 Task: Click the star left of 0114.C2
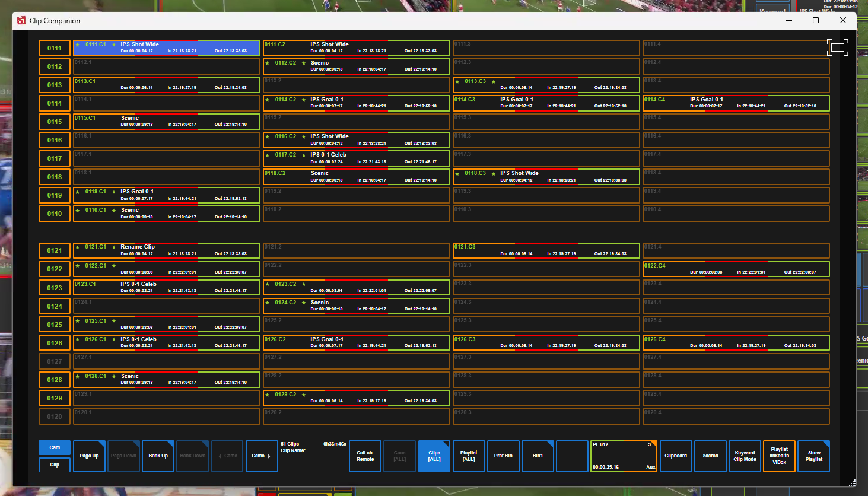point(268,100)
